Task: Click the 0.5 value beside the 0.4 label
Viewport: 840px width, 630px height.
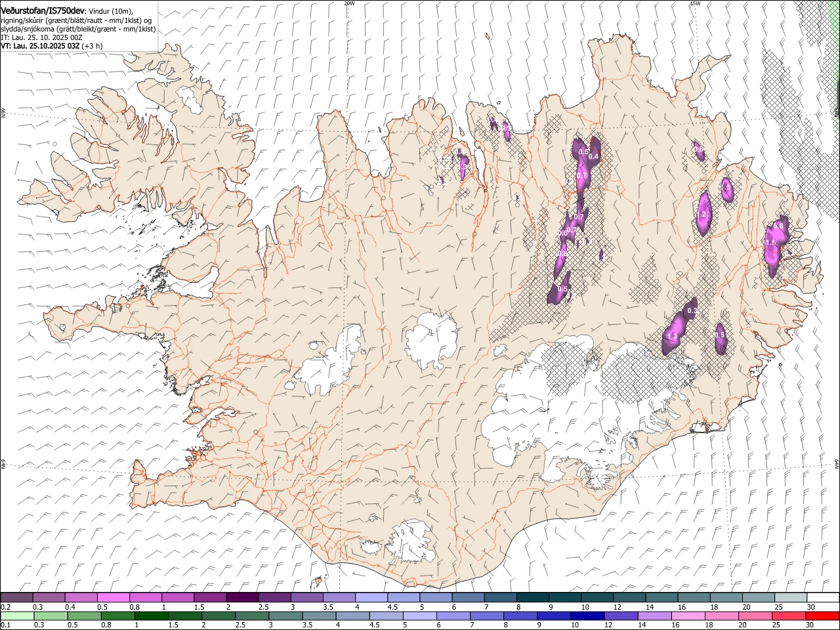Action: 584,152
